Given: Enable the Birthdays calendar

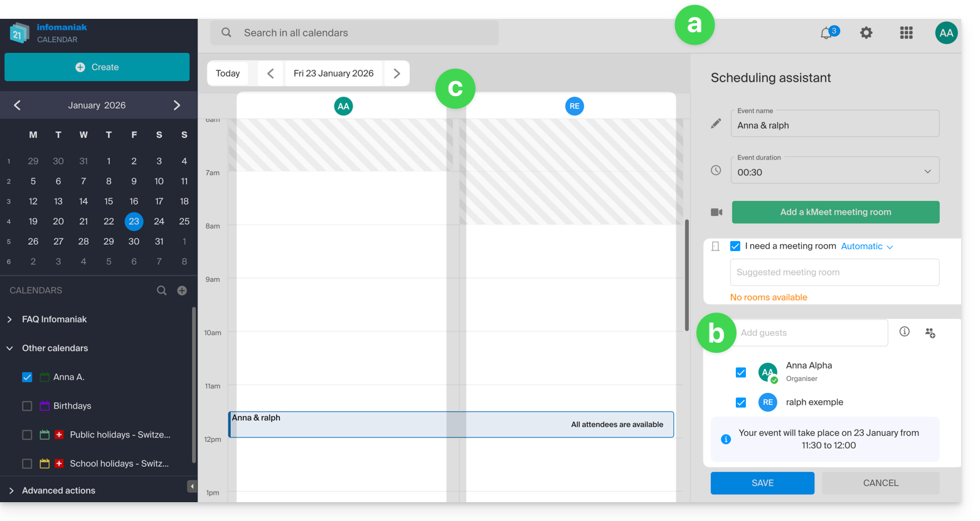Looking at the screenshot, I should point(27,406).
